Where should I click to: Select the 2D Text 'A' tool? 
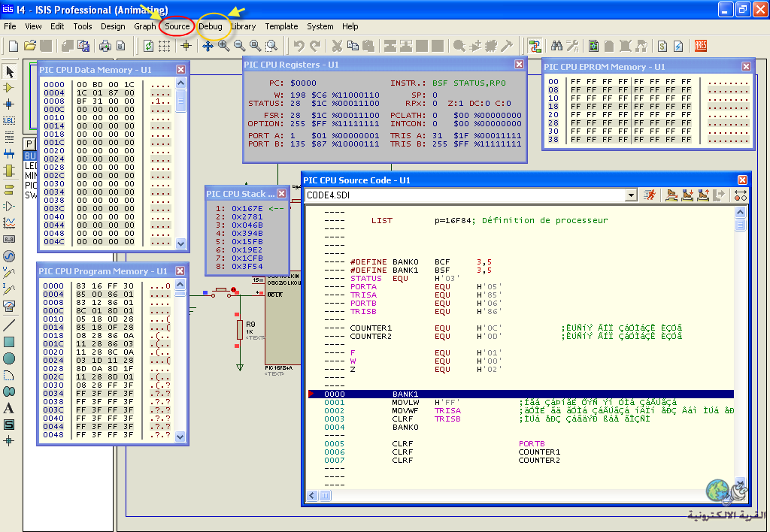pyautogui.click(x=9, y=408)
